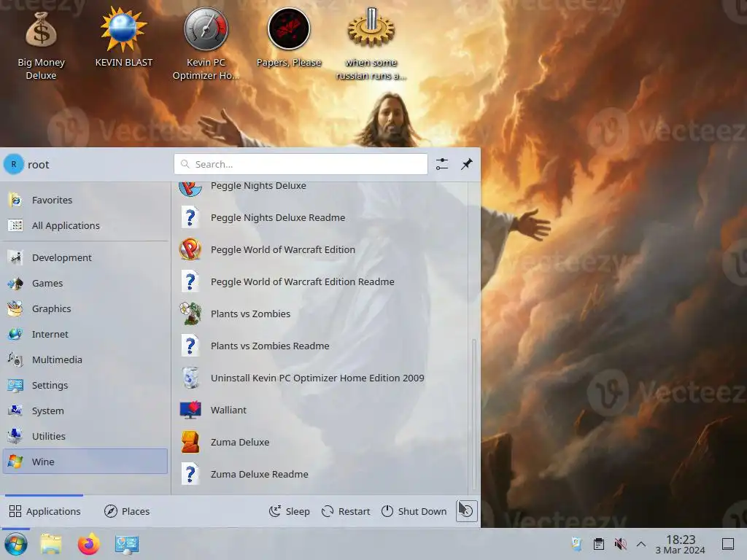The height and width of the screenshot is (560, 747).
Task: Open Plants vs Zombies Readme
Action: [x=320, y=346]
